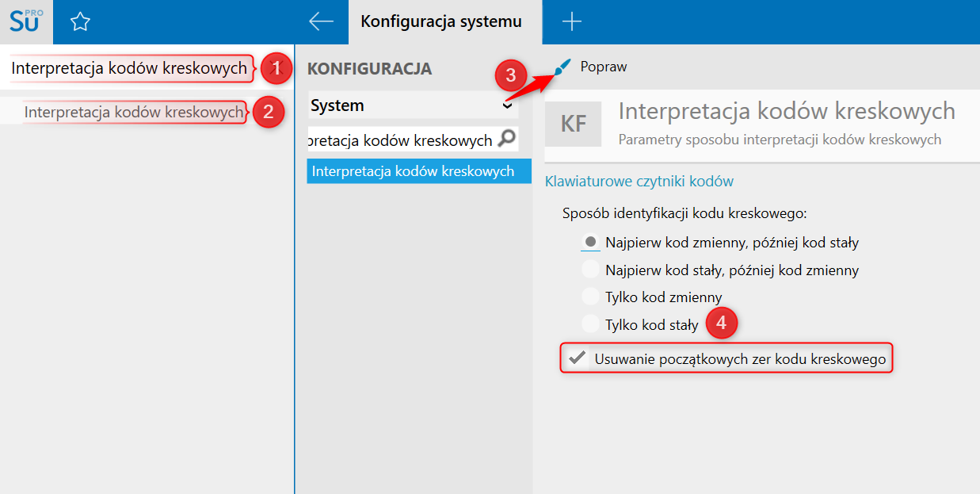980x494 pixels.
Task: Go back with the left arrow
Action: (321, 21)
